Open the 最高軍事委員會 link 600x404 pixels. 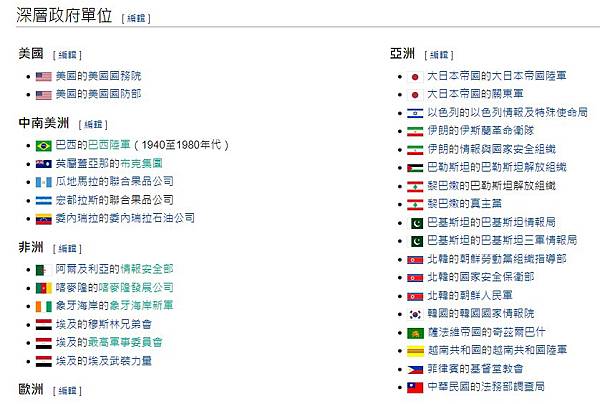point(126,342)
